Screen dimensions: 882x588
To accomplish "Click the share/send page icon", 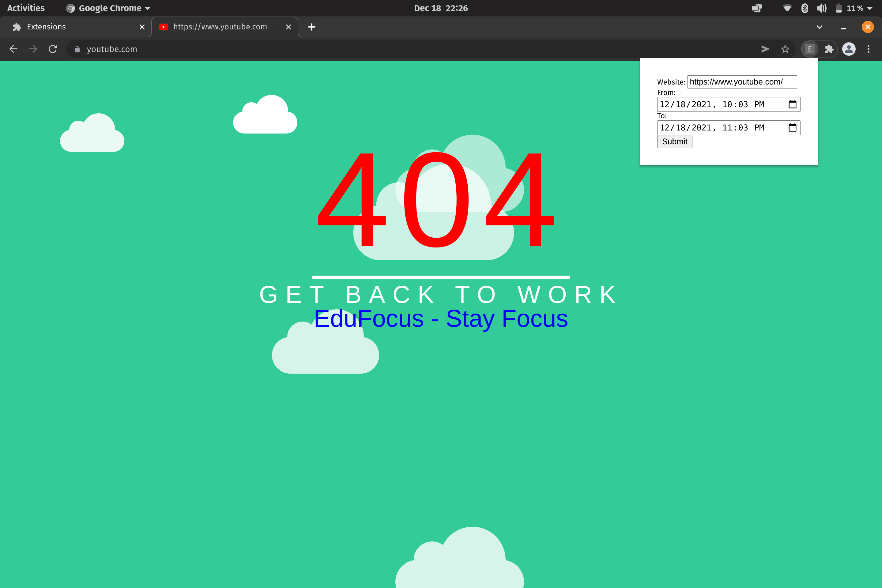I will point(765,49).
